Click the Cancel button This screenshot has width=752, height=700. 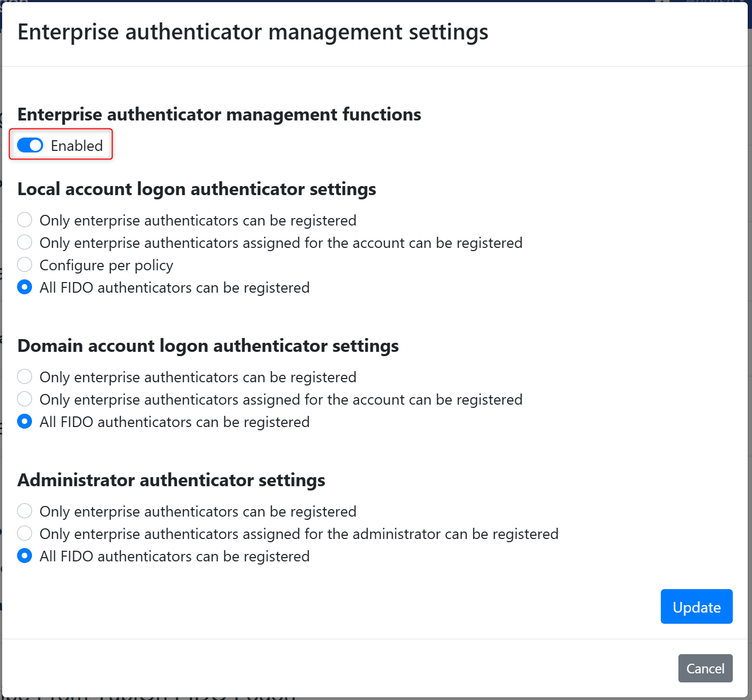705,668
